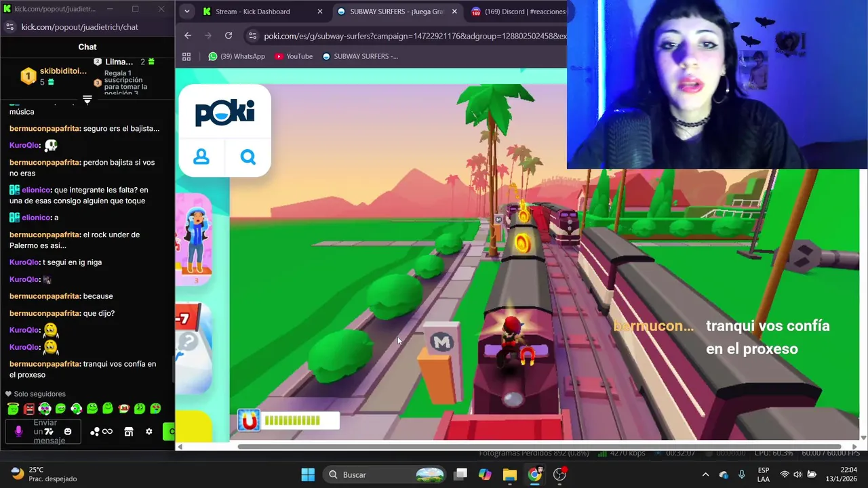Select the laughing red emote
Viewport: 868px width, 488px height.
coord(123,408)
